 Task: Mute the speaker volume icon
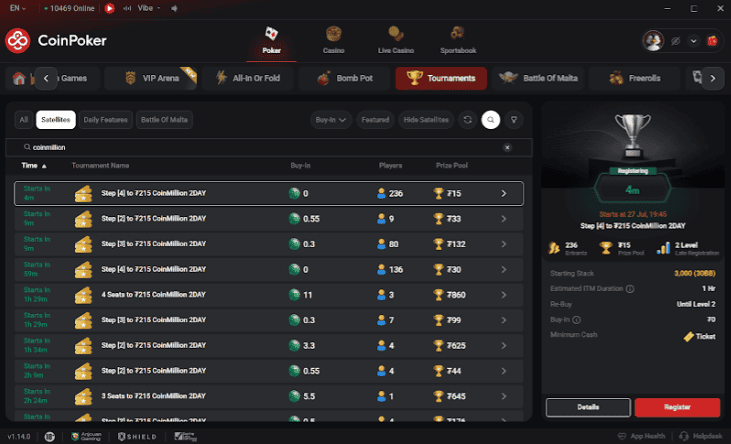coord(174,8)
